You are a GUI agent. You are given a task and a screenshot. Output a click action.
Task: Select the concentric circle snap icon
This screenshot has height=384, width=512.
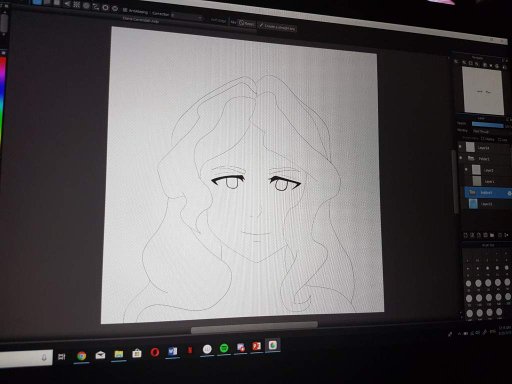pos(105,8)
